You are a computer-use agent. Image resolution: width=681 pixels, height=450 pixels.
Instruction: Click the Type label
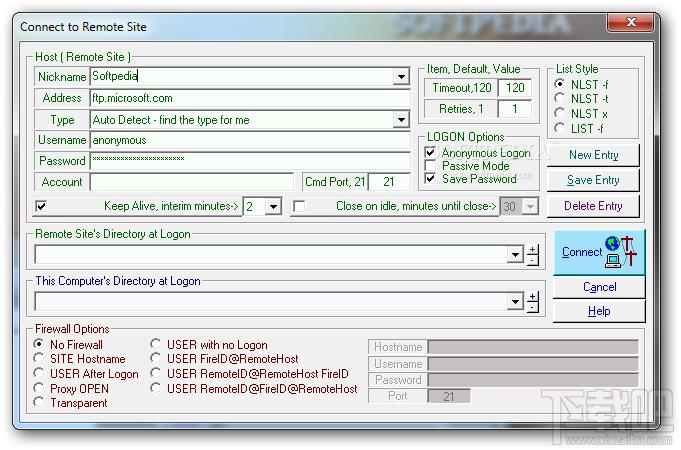pos(62,120)
